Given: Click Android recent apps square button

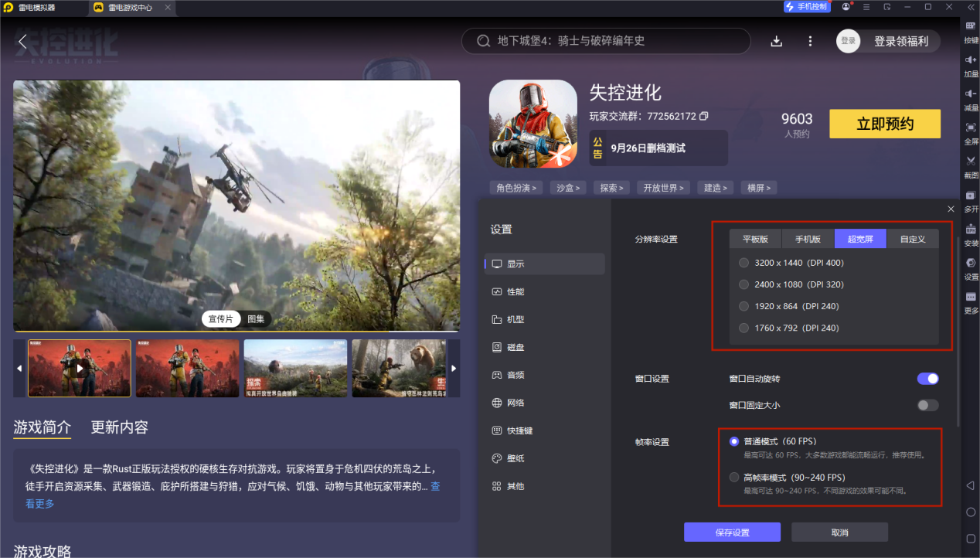Looking at the screenshot, I should tap(971, 538).
